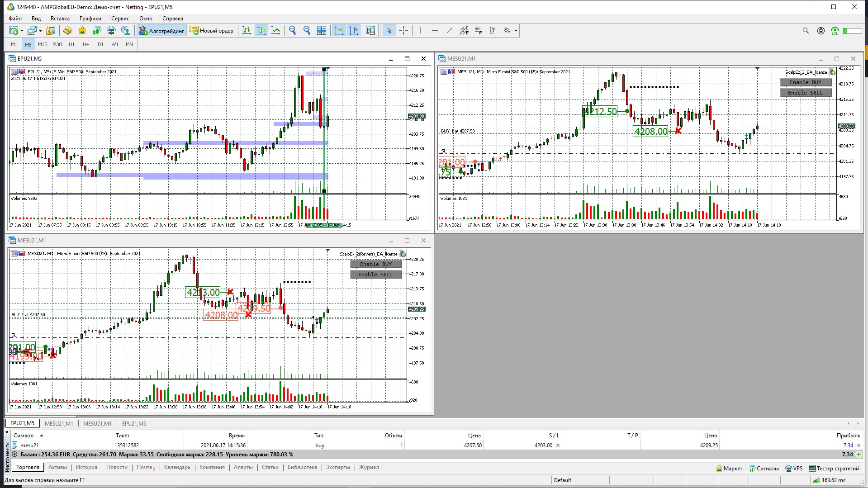Click Enable BUY on the ScalpEx_2_EA chart

click(806, 82)
